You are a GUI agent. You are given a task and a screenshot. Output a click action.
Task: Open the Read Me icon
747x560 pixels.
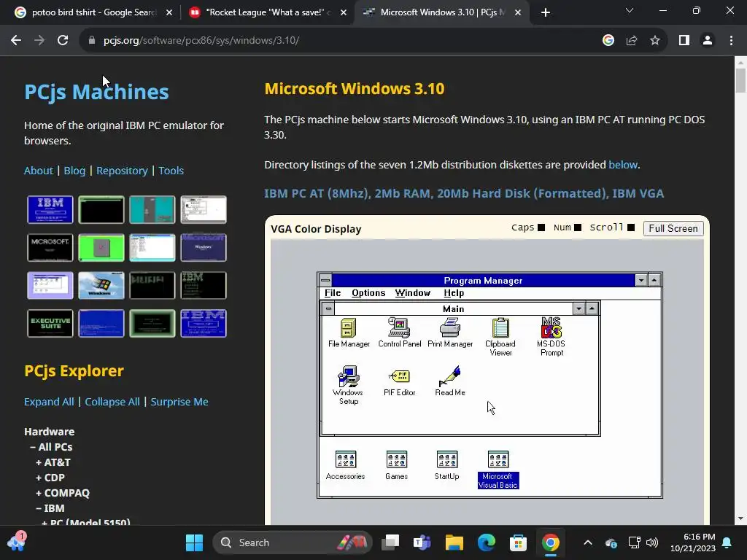pyautogui.click(x=449, y=381)
